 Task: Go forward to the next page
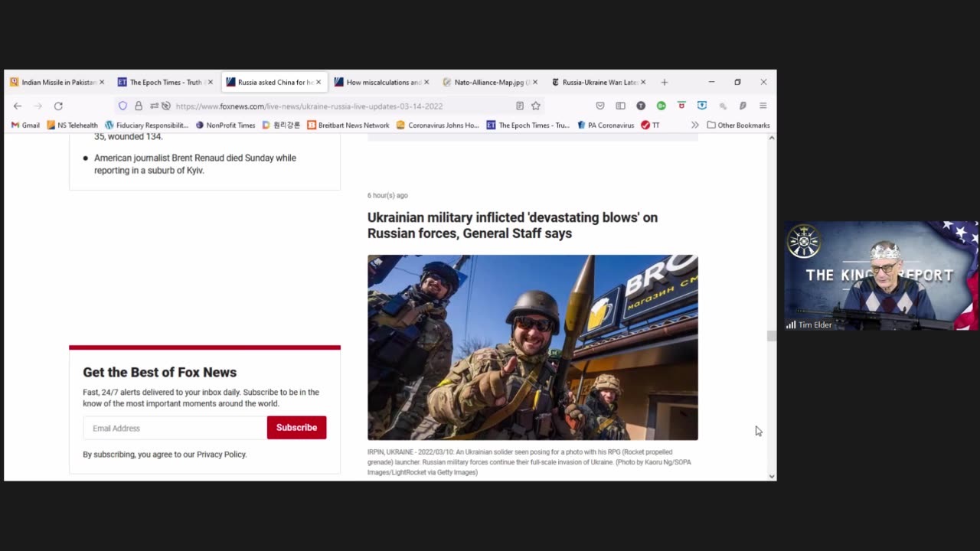click(38, 106)
